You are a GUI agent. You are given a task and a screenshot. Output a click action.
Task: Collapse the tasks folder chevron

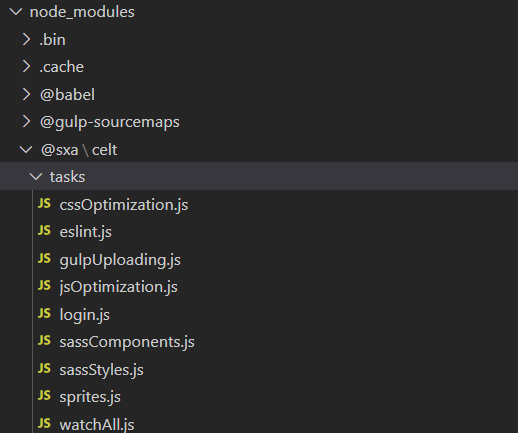click(x=36, y=177)
